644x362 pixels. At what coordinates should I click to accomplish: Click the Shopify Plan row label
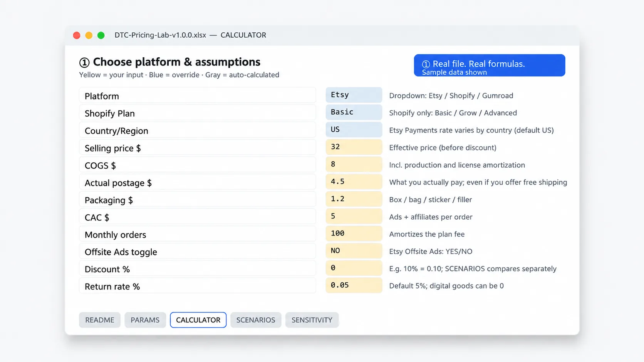point(110,113)
